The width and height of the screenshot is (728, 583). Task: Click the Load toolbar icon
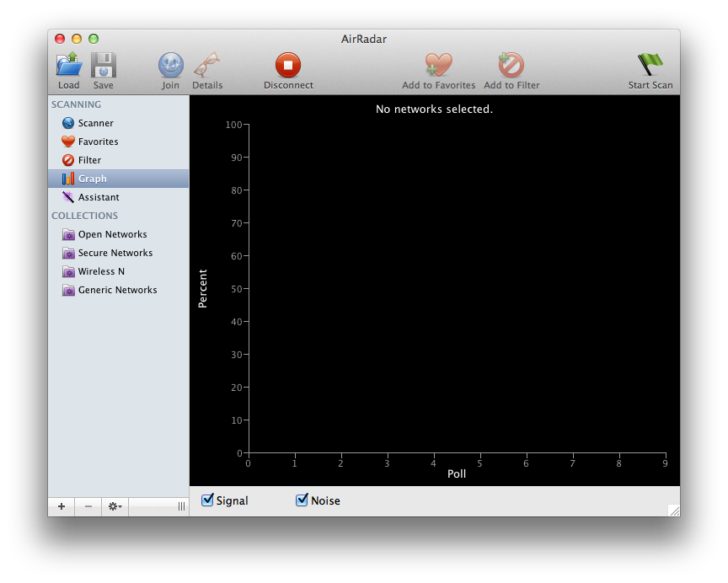68,65
